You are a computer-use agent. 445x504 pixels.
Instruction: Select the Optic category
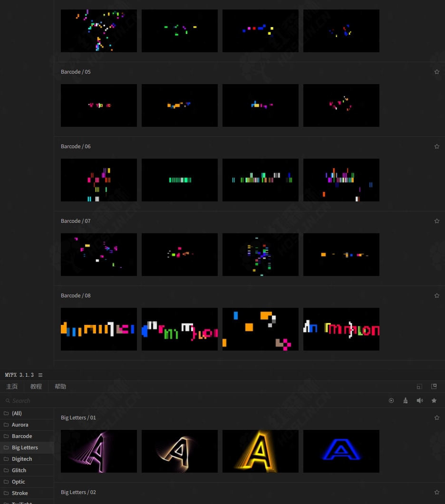pos(27,482)
